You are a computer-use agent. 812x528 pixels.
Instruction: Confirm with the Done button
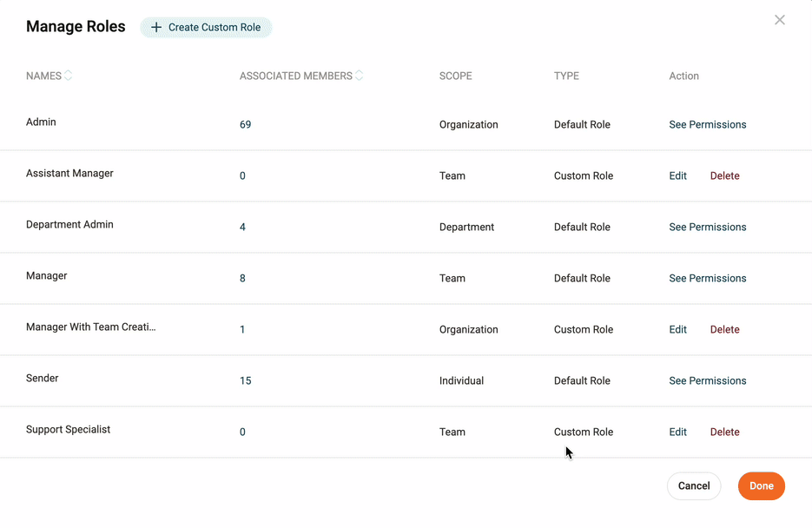pyautogui.click(x=761, y=486)
